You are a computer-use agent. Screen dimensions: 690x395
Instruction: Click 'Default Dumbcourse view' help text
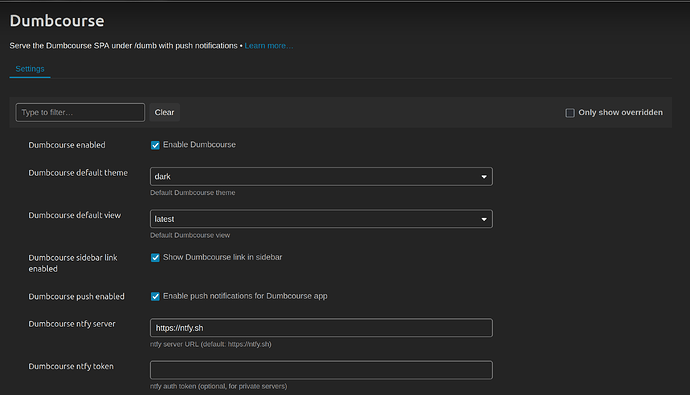point(190,235)
